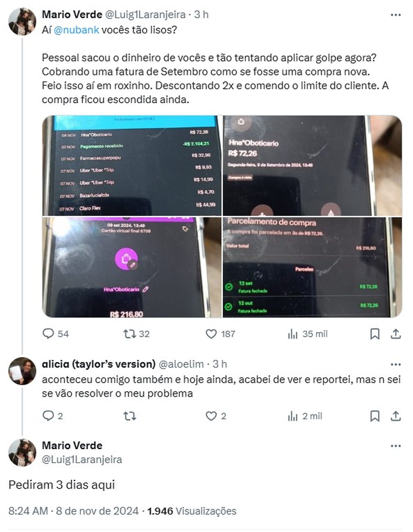Viewport: 413px width, 532px height.
Task: View analytics showing 35 mil views
Action: click(308, 334)
